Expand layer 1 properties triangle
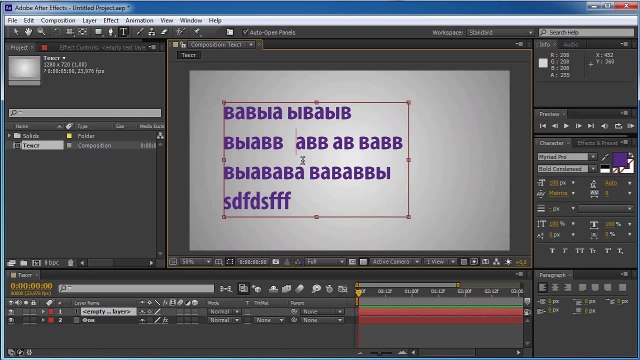Viewport: 640px width, 360px height. (x=43, y=311)
